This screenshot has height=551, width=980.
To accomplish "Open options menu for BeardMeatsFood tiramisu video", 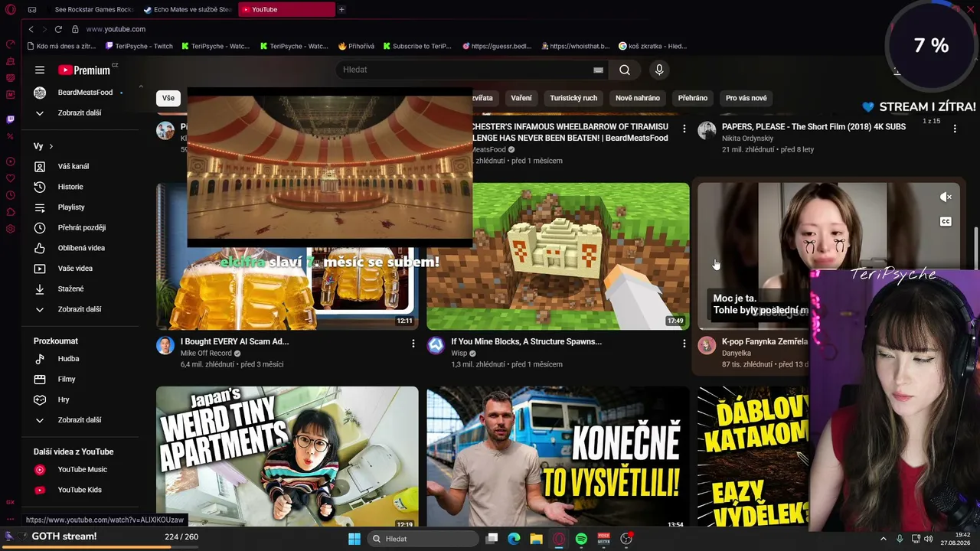I will pos(684,129).
